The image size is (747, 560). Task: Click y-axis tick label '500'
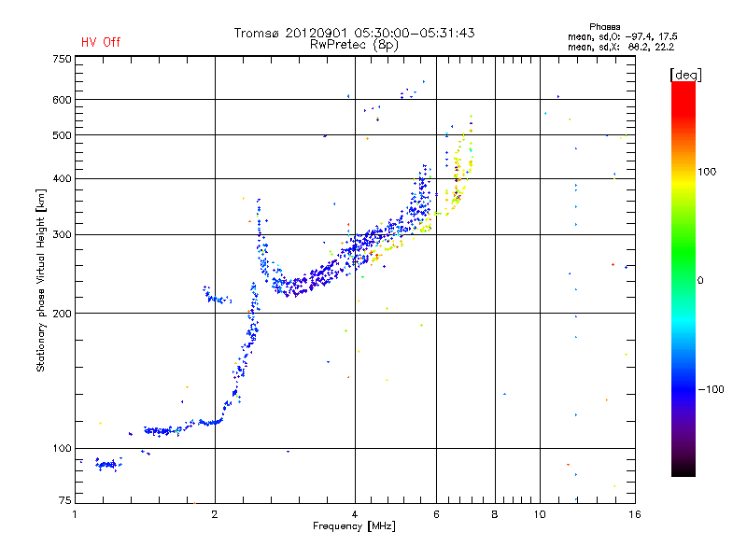point(62,135)
